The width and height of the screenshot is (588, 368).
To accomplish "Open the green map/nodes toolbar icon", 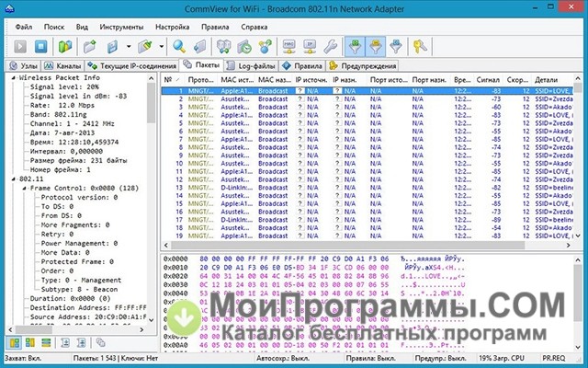I will 65,47.
